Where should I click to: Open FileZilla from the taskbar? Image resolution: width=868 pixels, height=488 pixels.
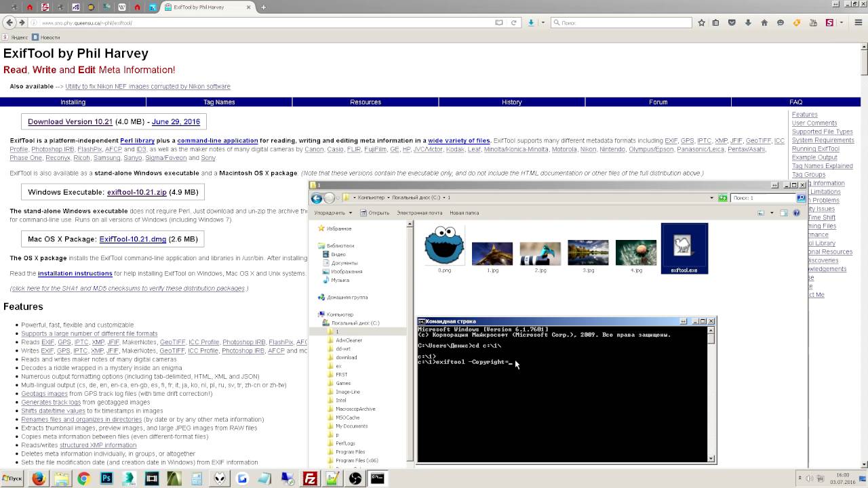[310, 479]
